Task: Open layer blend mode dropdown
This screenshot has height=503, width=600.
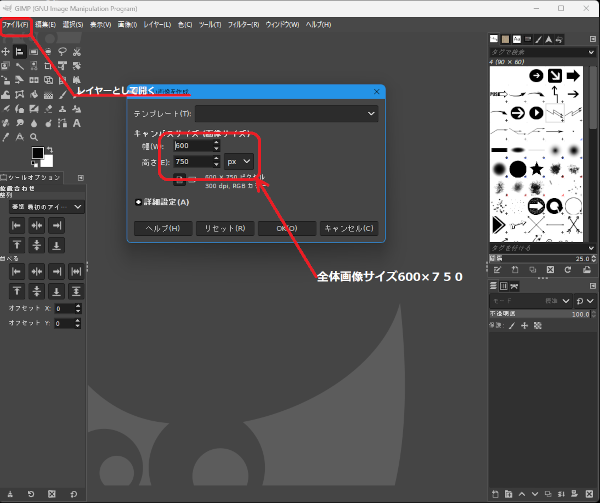Action: 530,301
